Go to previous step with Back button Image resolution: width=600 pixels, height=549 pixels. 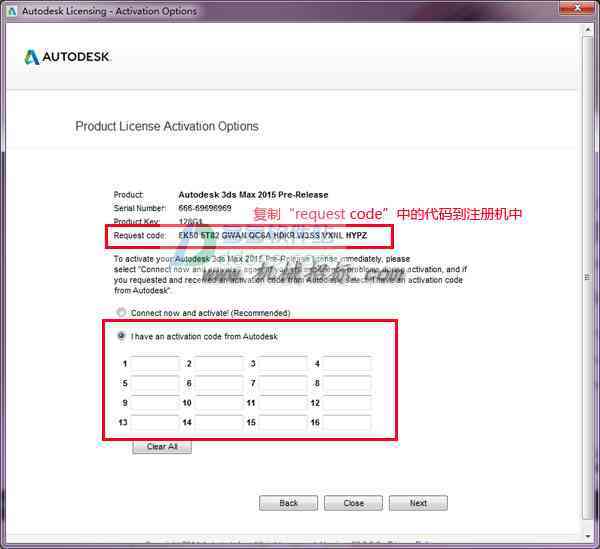pyautogui.click(x=289, y=503)
